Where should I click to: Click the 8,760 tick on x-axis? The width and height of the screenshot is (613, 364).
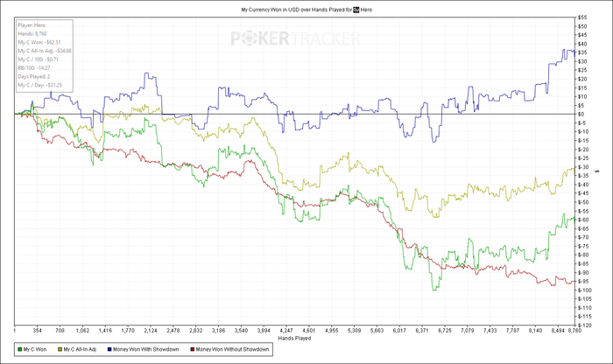coord(574,331)
